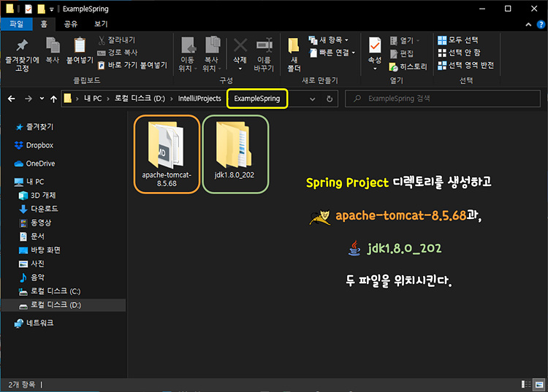Image resolution: width=548 pixels, height=392 pixels.
Task: Click 이름 바꾸기 (Rename) icon
Action: tap(264, 54)
